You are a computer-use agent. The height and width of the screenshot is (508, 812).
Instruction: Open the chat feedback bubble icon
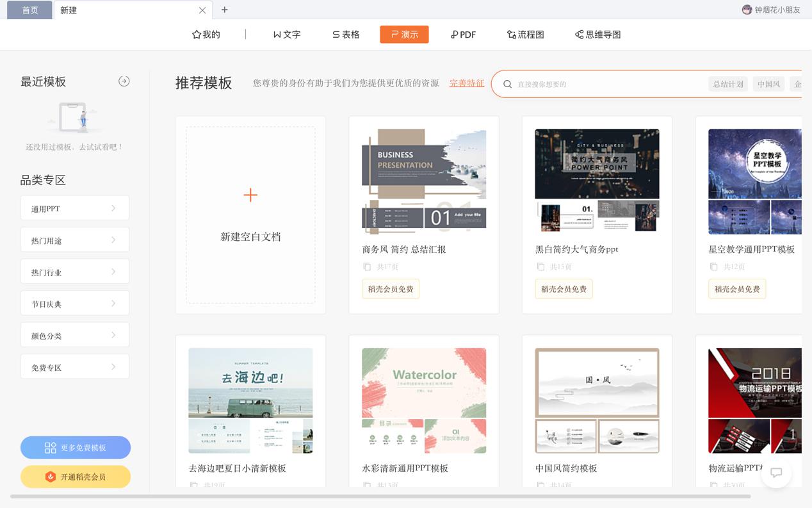coord(776,473)
